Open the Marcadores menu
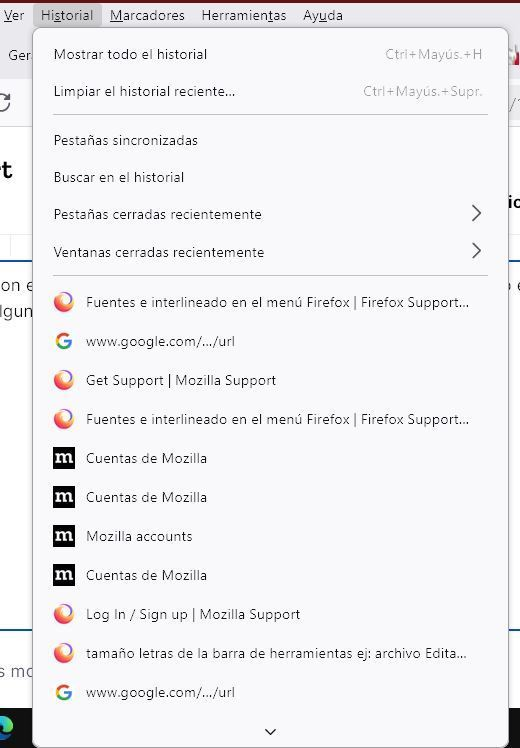 (x=147, y=16)
